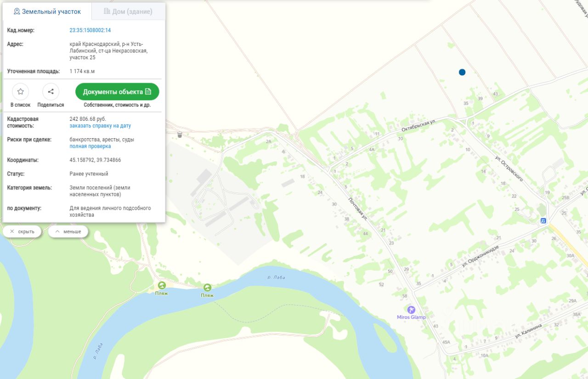Open the western Пляж beach marker
Image resolution: width=588 pixels, height=379 pixels.
pos(162,286)
